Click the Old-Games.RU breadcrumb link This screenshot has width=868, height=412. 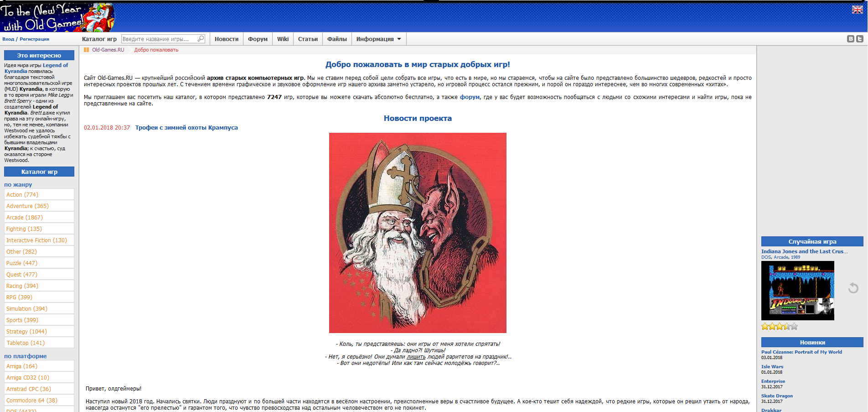108,50
